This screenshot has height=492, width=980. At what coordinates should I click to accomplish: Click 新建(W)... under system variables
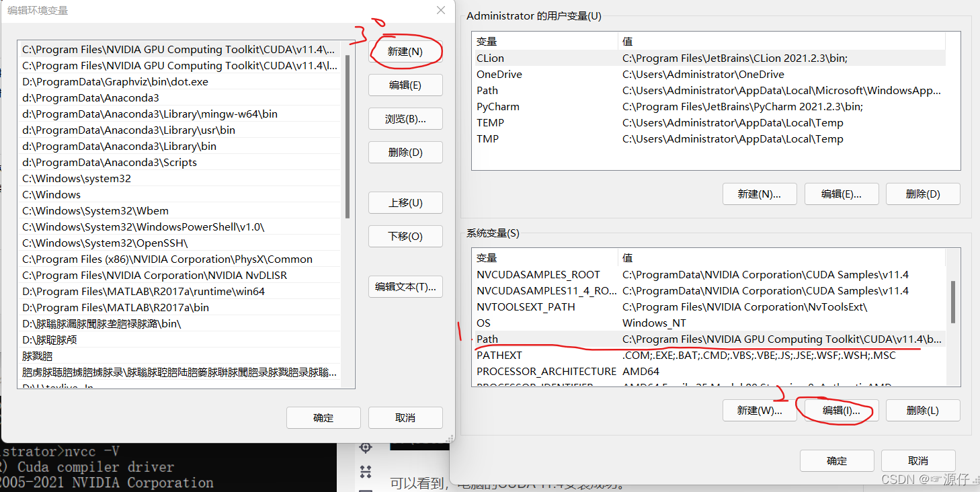tap(760, 411)
